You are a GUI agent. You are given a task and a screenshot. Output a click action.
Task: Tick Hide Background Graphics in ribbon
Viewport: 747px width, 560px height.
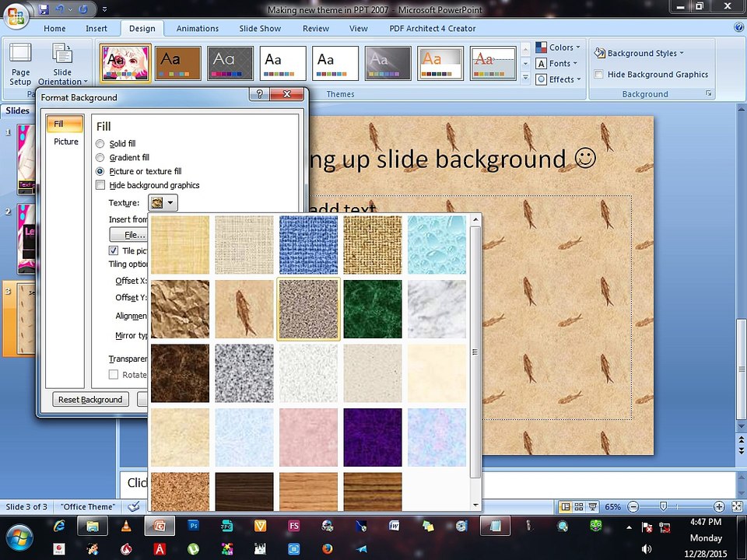pos(599,75)
